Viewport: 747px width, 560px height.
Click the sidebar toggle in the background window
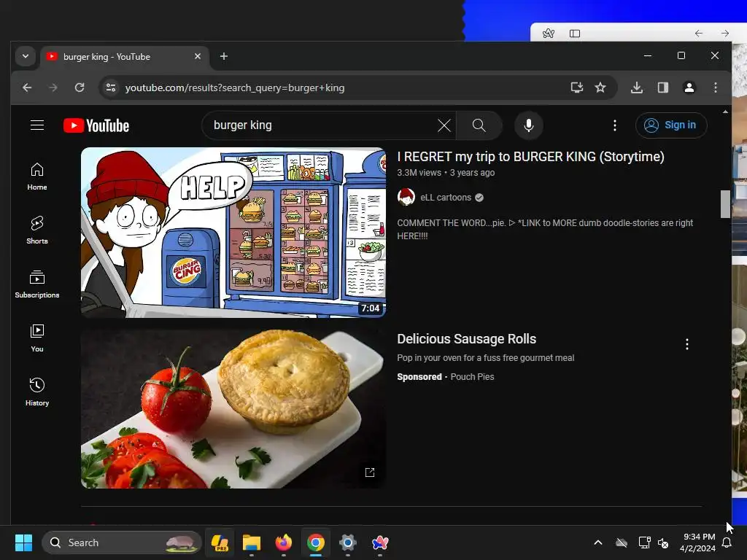tap(575, 34)
